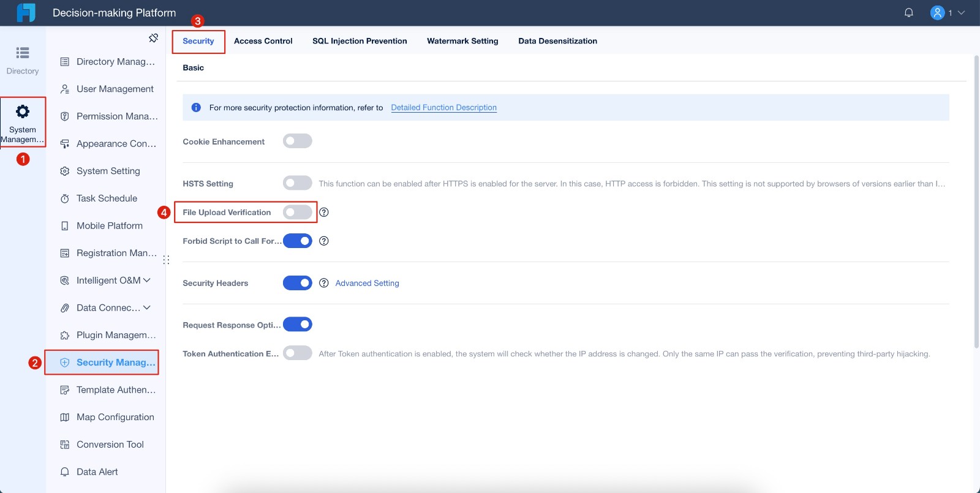Expand the Intelligent O&M submenu

pos(147,280)
